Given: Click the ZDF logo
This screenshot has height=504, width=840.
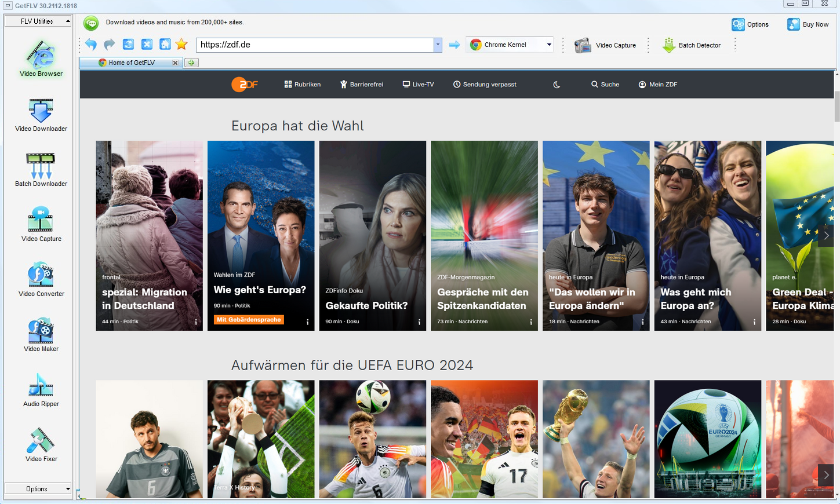Looking at the screenshot, I should point(245,85).
